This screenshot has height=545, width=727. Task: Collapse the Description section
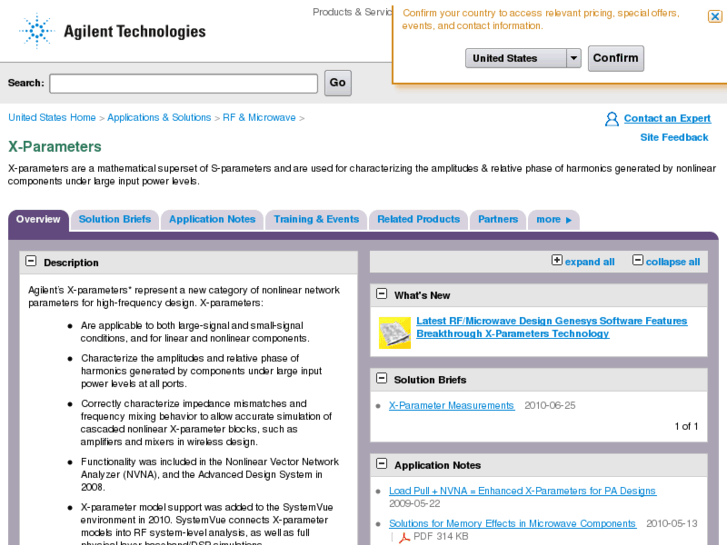point(31,261)
